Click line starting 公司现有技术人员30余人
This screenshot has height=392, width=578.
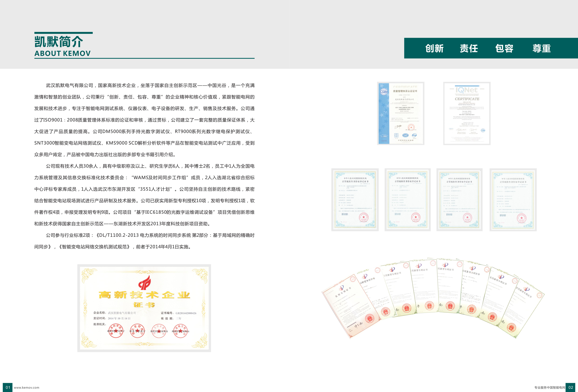pos(150,166)
